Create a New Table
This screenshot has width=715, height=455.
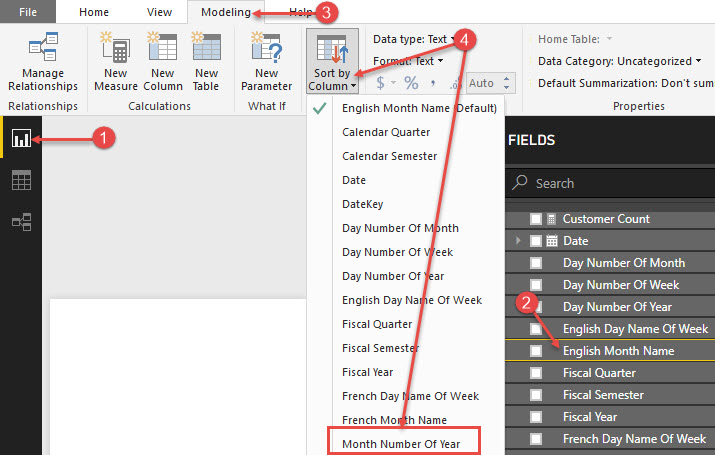pyautogui.click(x=206, y=62)
